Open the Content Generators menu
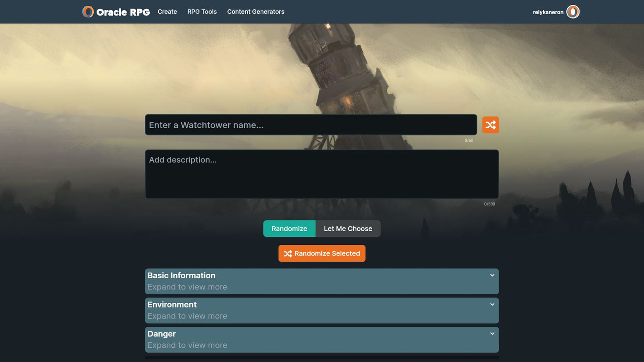 [x=255, y=12]
